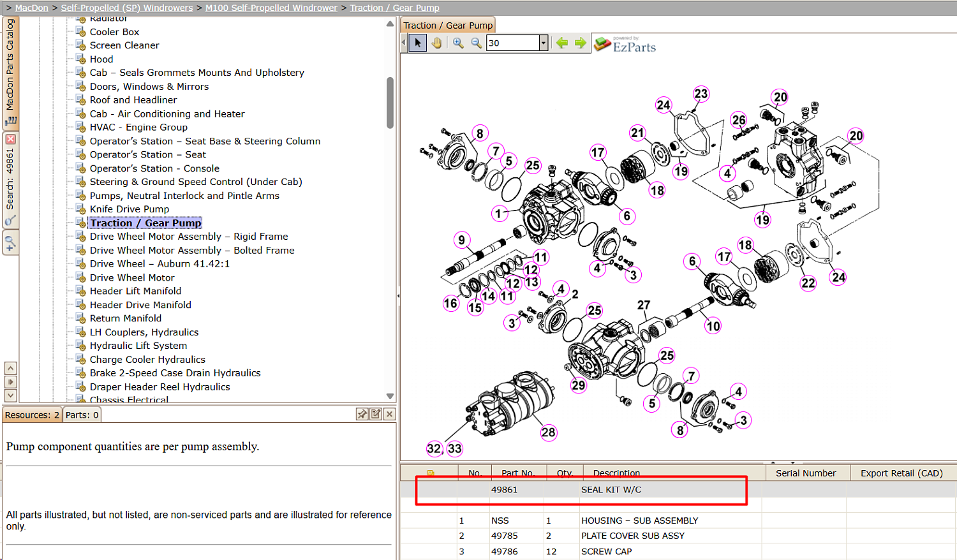Click part number 49785
Image resolution: width=957 pixels, height=560 pixels.
click(x=505, y=536)
